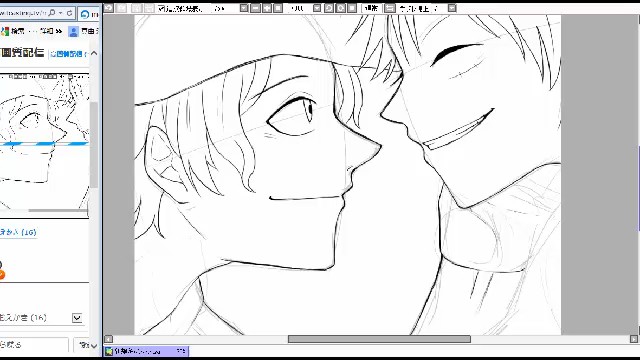Select the open canvas file tab
Screen dimensions: 640x360
(146, 351)
